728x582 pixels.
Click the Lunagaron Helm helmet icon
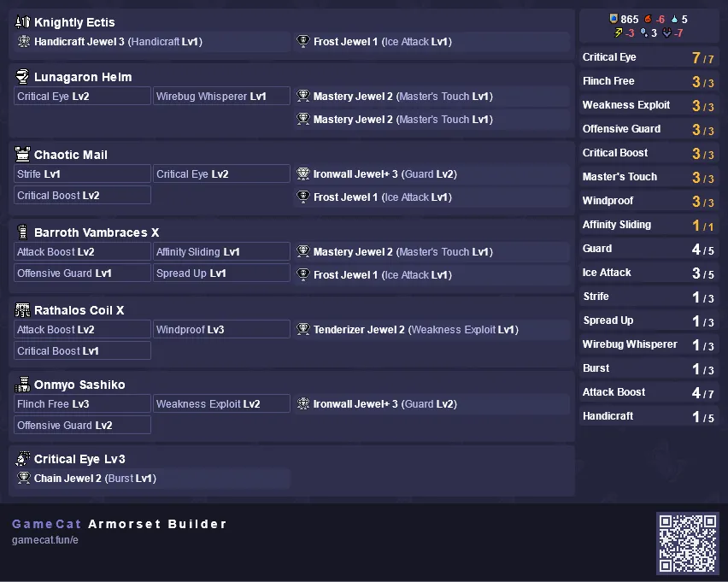[22, 77]
